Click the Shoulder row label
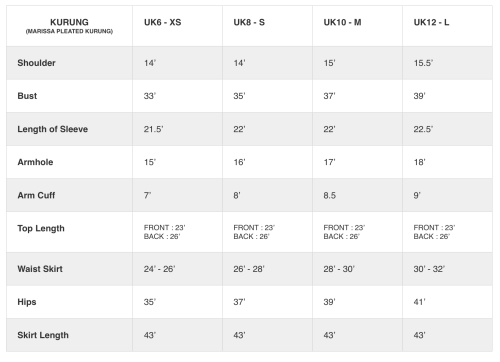 36,63
